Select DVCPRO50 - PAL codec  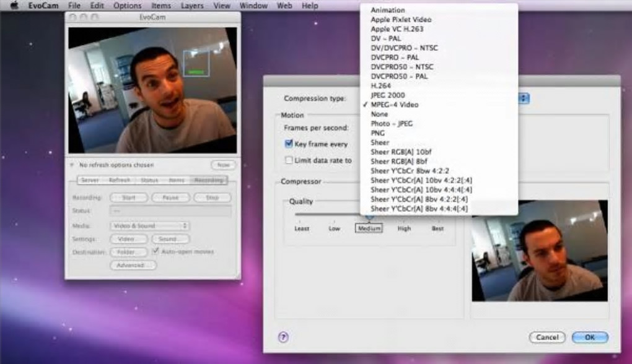(439, 76)
